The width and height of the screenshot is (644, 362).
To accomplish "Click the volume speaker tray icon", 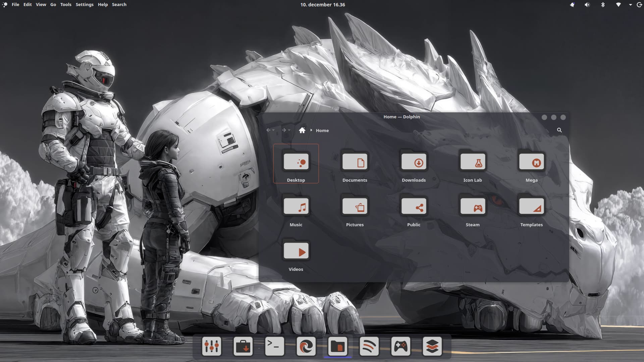I will click(x=587, y=5).
